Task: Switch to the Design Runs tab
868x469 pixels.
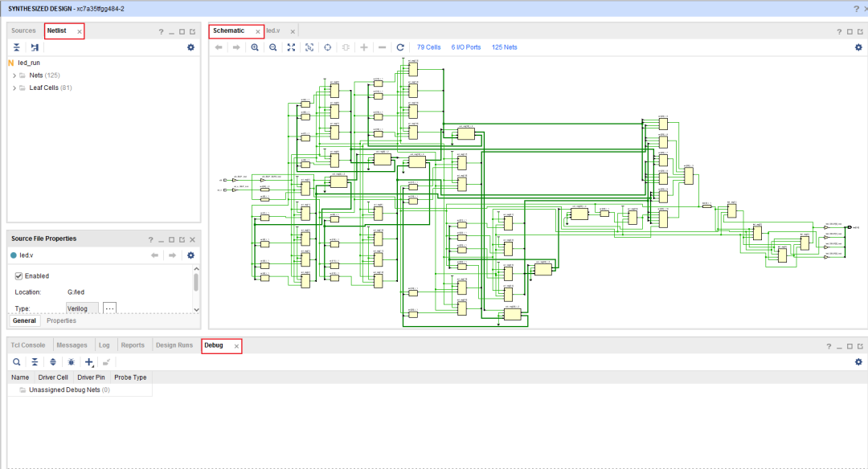Action: pos(174,345)
